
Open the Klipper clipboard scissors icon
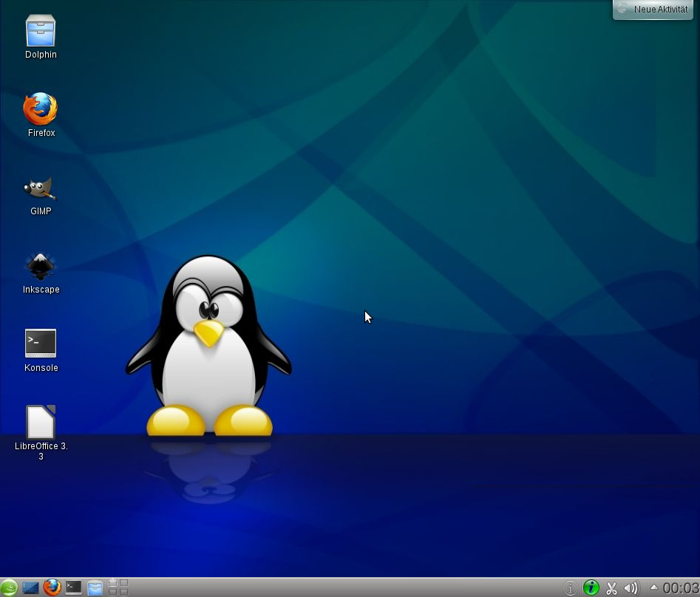pyautogui.click(x=611, y=587)
